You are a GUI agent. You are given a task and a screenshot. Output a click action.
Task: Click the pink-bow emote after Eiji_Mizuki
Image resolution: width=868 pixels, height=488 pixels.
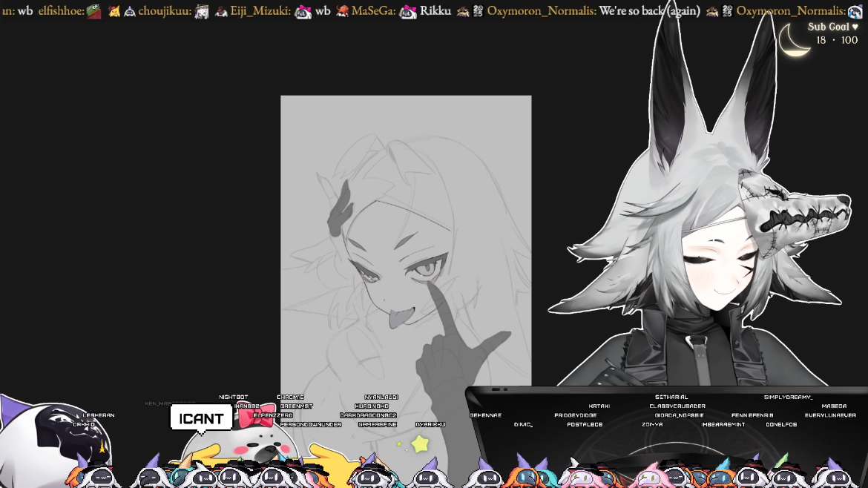[x=303, y=11]
